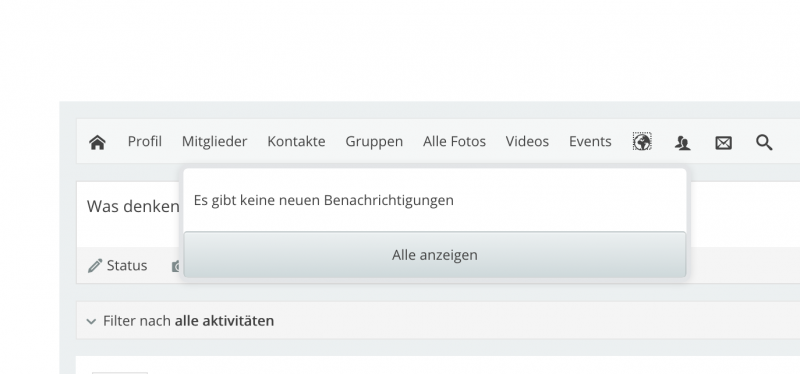The height and width of the screenshot is (374, 800).
Task: Select the Status pencil icon
Action: 95,265
